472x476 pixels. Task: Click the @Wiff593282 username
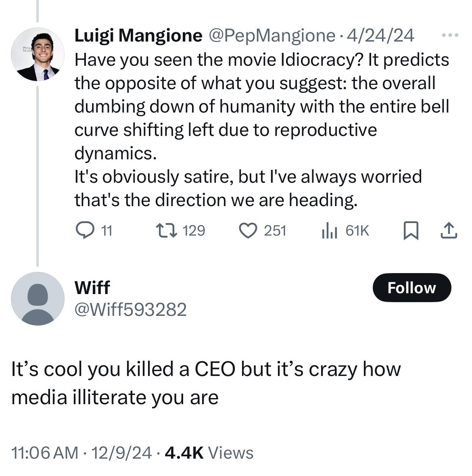131,309
